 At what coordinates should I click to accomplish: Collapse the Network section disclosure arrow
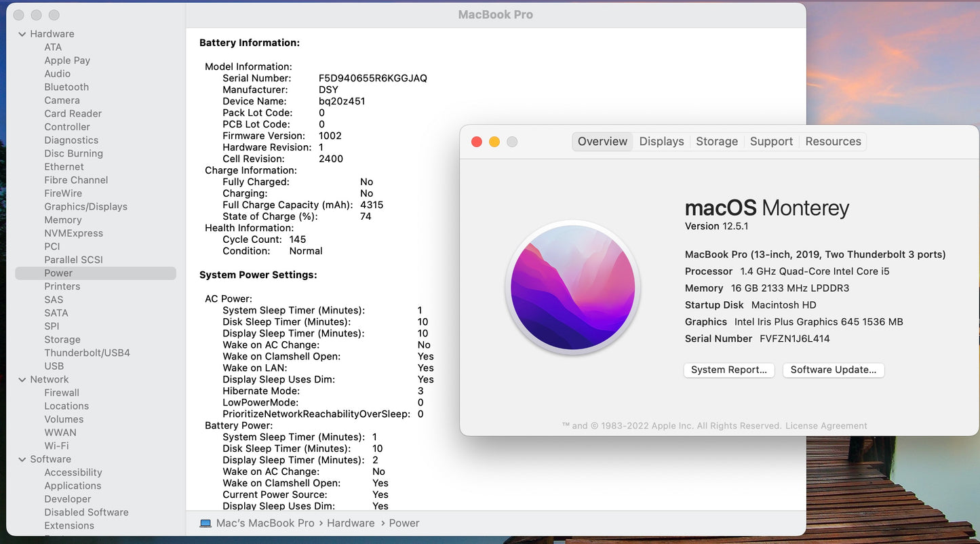tap(22, 380)
